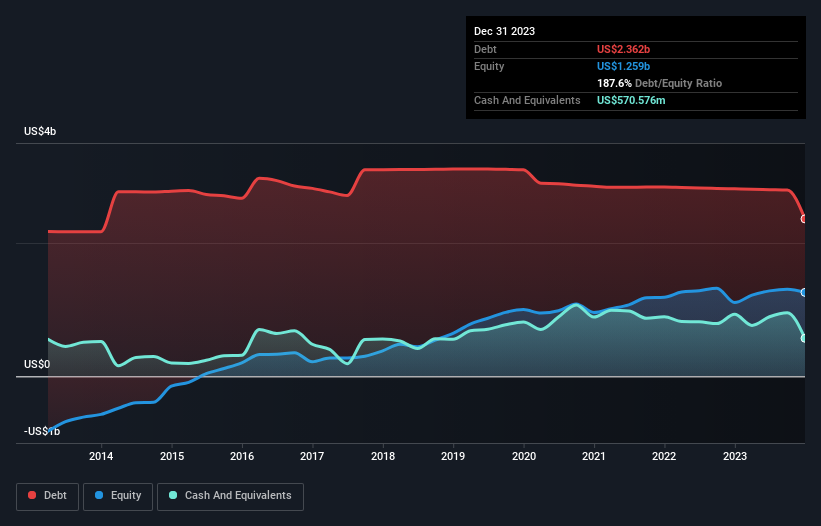
Task: Click the 2014 x-axis label
Action: tap(101, 456)
